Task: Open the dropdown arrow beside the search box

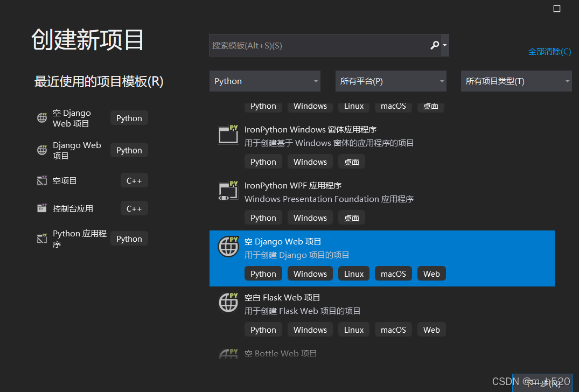Action: [445, 45]
